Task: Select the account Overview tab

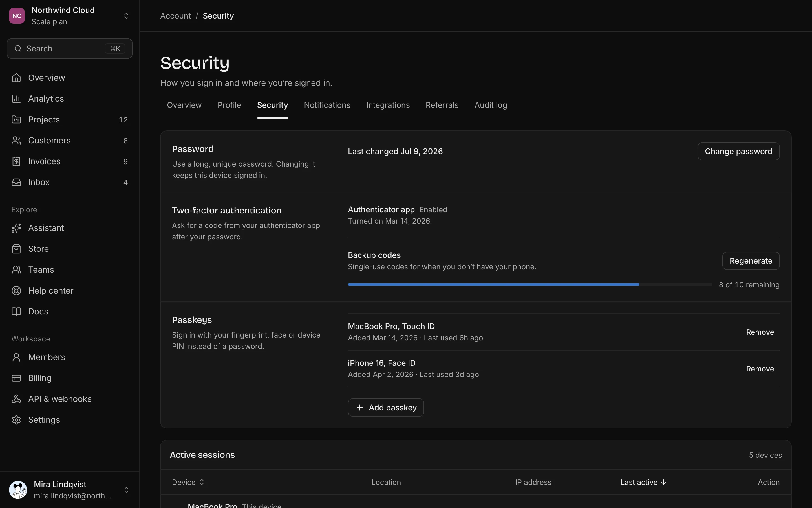Action: (184, 105)
